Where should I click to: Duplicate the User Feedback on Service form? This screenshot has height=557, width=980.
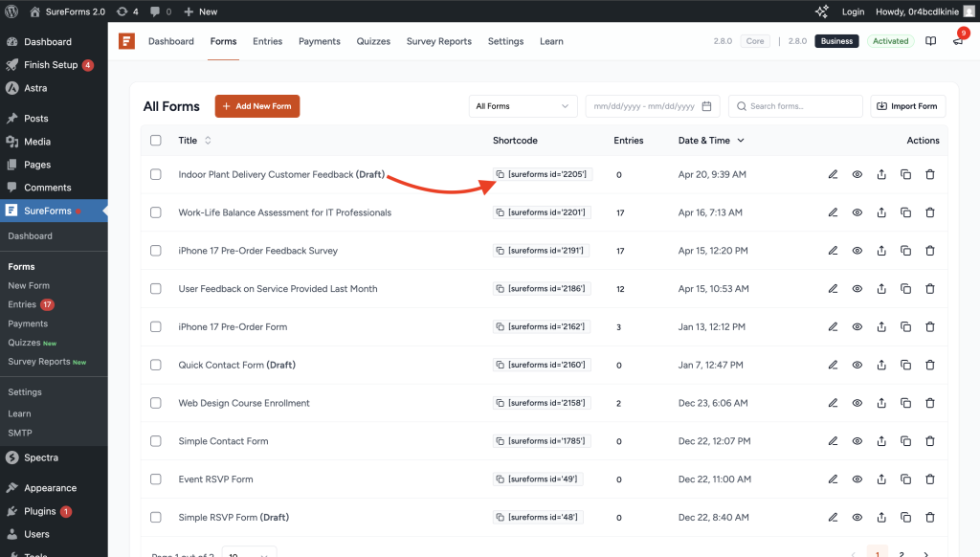tap(905, 289)
